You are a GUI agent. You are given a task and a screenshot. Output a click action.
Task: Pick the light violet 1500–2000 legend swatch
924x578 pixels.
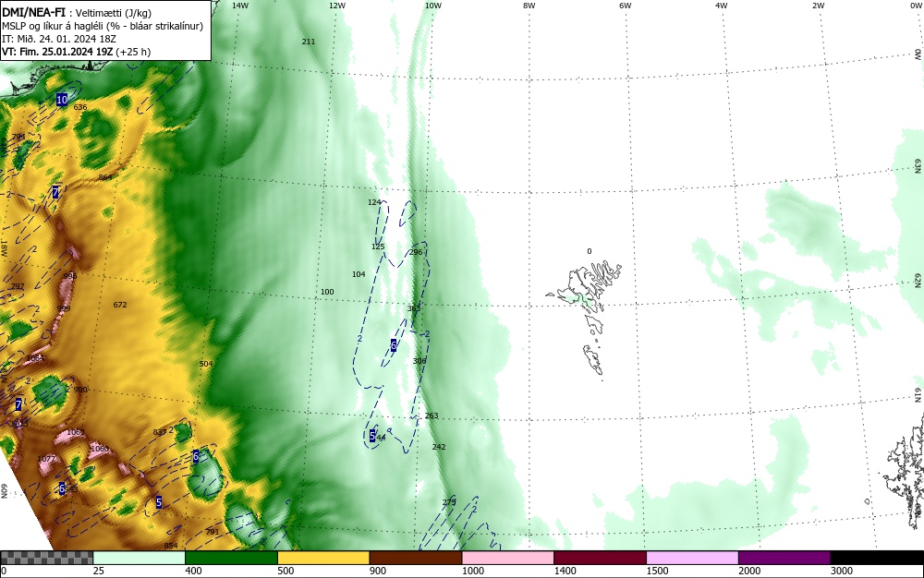pos(692,558)
